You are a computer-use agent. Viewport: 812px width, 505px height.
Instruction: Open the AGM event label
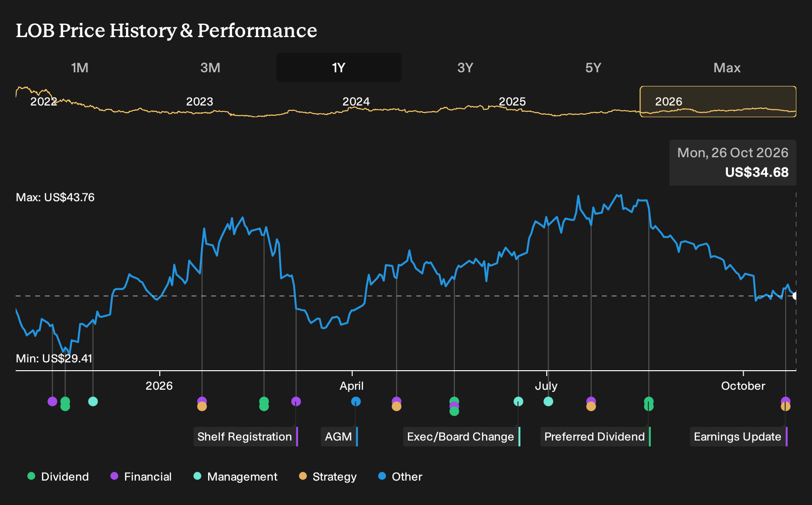tap(340, 437)
